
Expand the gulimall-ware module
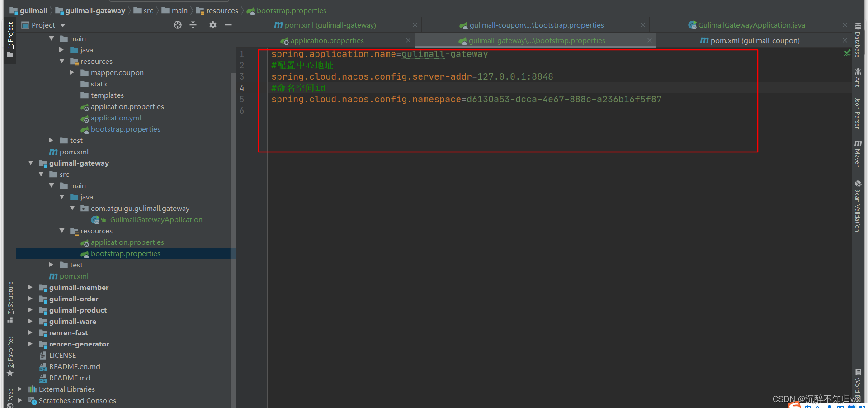30,321
